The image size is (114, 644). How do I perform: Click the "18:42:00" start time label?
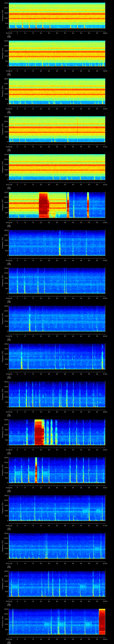coord(9,223)
